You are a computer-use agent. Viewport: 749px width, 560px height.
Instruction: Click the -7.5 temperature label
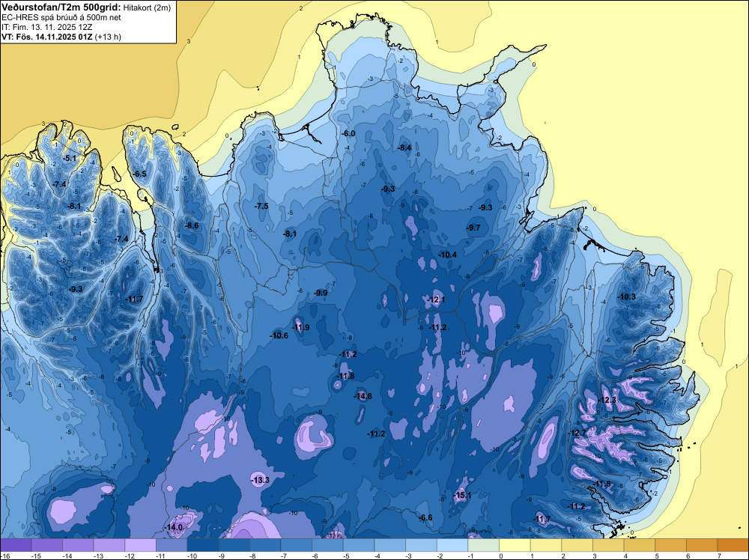(x=261, y=206)
